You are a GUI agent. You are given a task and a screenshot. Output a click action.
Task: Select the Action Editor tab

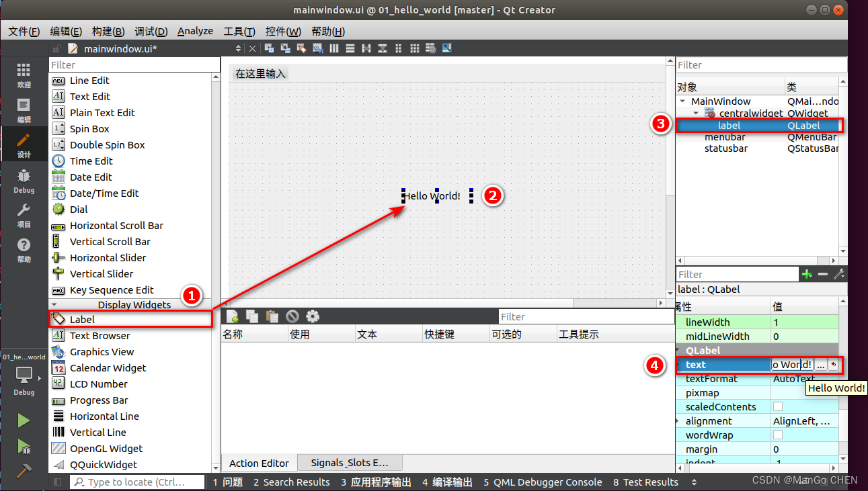tap(260, 463)
